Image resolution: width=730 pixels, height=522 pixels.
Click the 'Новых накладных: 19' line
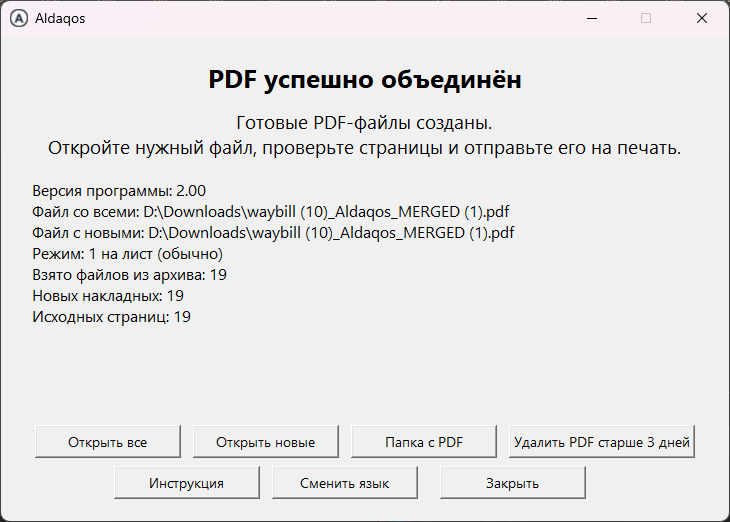tap(108, 296)
